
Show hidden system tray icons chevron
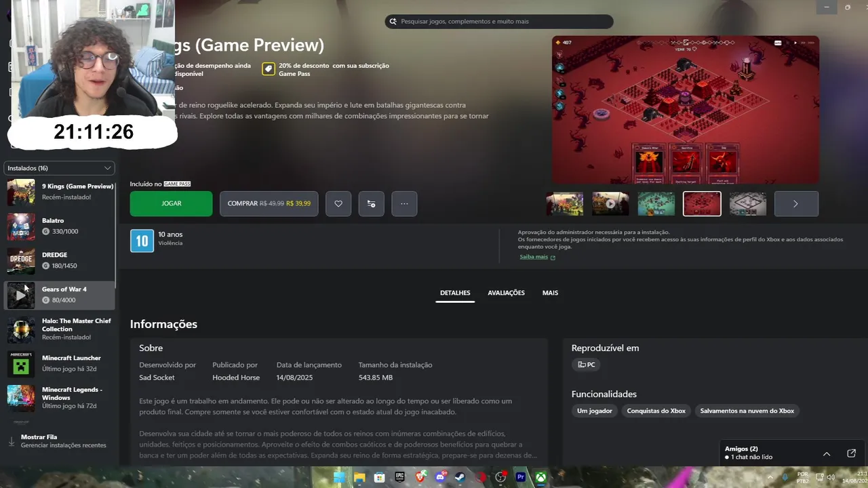click(x=772, y=477)
